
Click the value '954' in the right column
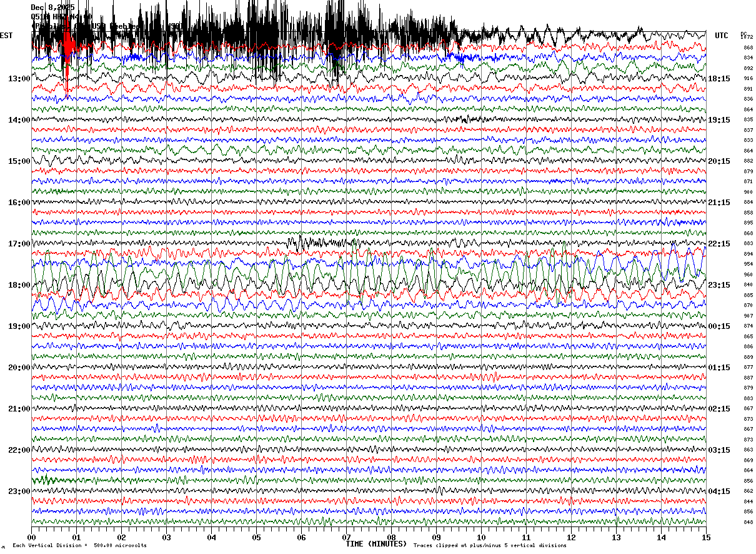coord(748,264)
